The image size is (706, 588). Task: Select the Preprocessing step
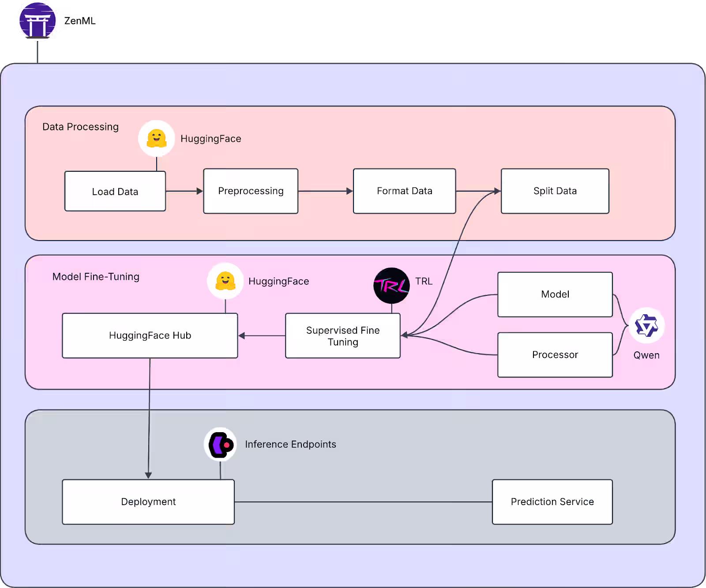(250, 191)
